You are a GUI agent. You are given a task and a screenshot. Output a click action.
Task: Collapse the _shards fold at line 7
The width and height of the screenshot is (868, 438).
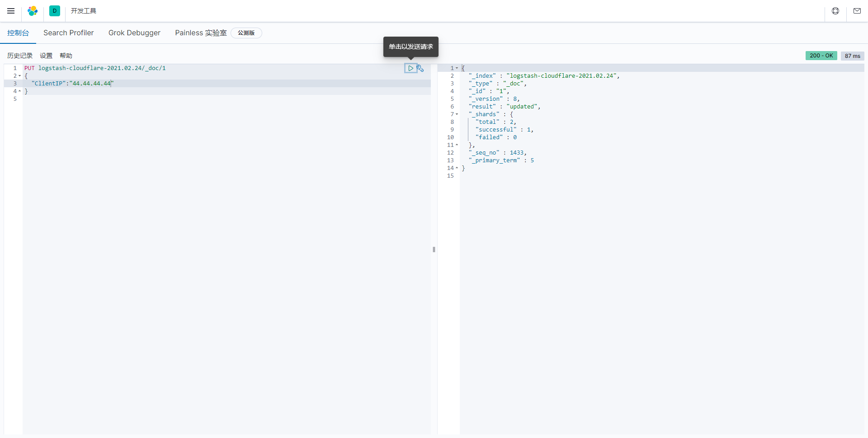click(457, 114)
